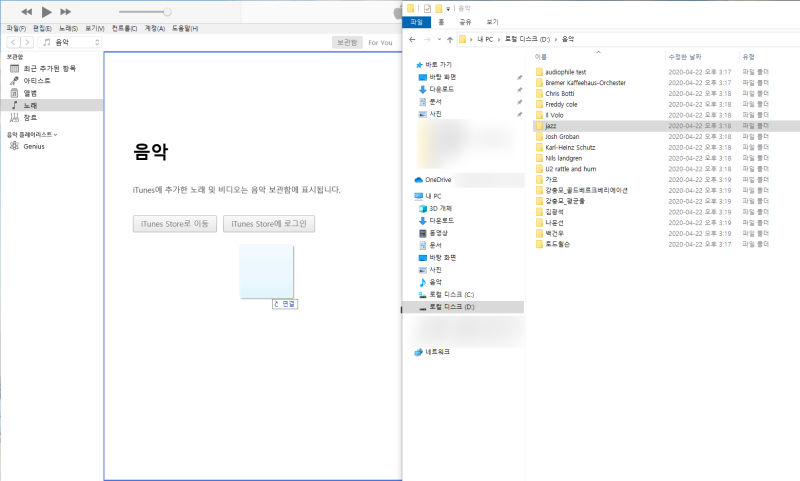Open pinned 다운로드 under 바로 가기
800x481 pixels.
441,89
